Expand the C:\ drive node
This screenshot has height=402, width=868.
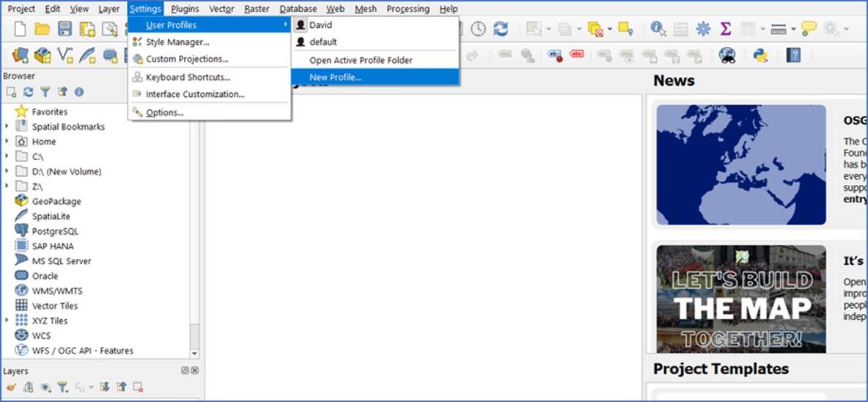click(x=7, y=156)
